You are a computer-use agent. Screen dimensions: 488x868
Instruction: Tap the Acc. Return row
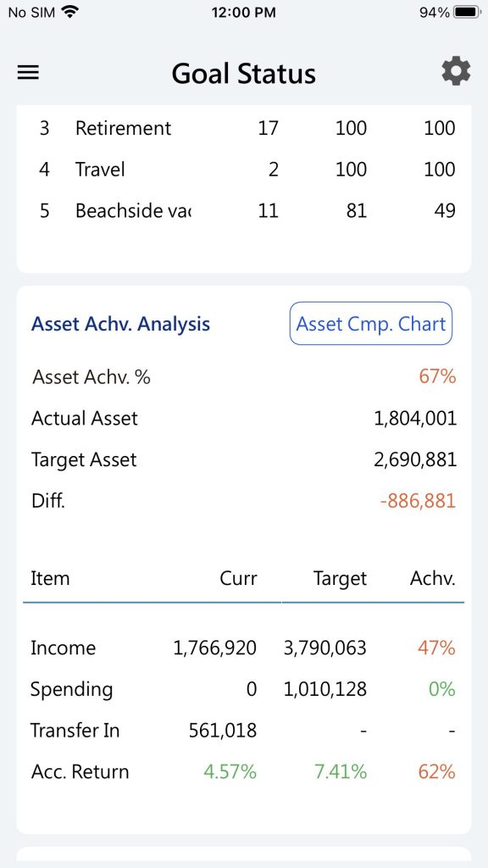coord(244,771)
